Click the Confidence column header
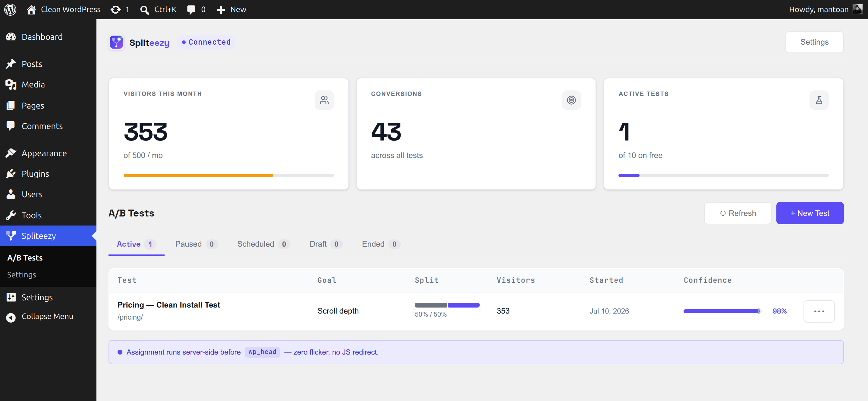This screenshot has width=868, height=401. coord(707,280)
